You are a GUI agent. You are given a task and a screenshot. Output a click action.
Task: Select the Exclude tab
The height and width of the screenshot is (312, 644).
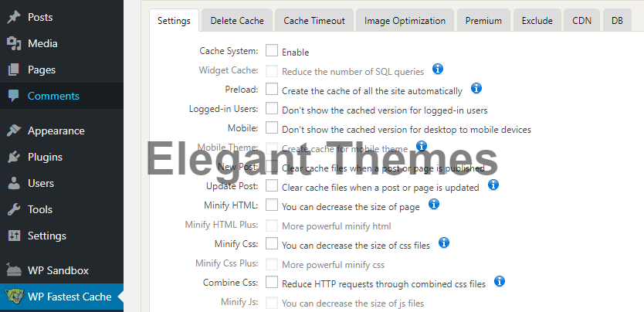point(537,21)
